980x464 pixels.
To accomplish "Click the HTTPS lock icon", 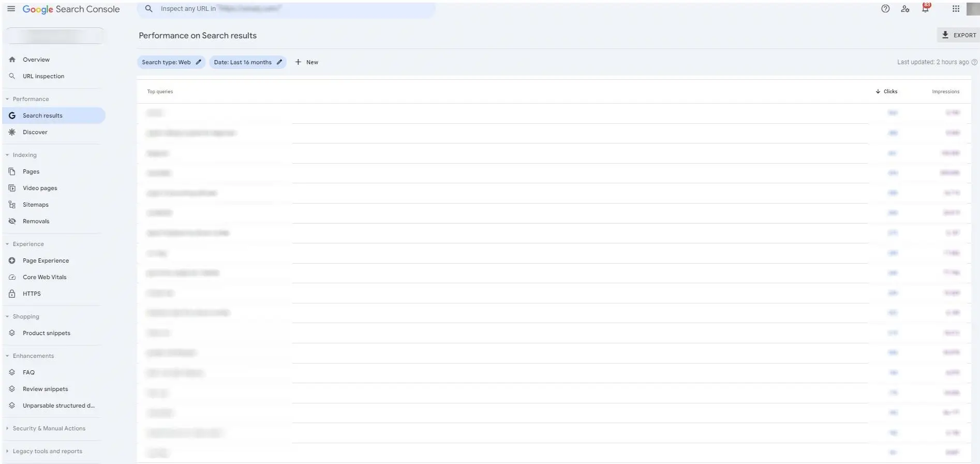I will pos(12,294).
